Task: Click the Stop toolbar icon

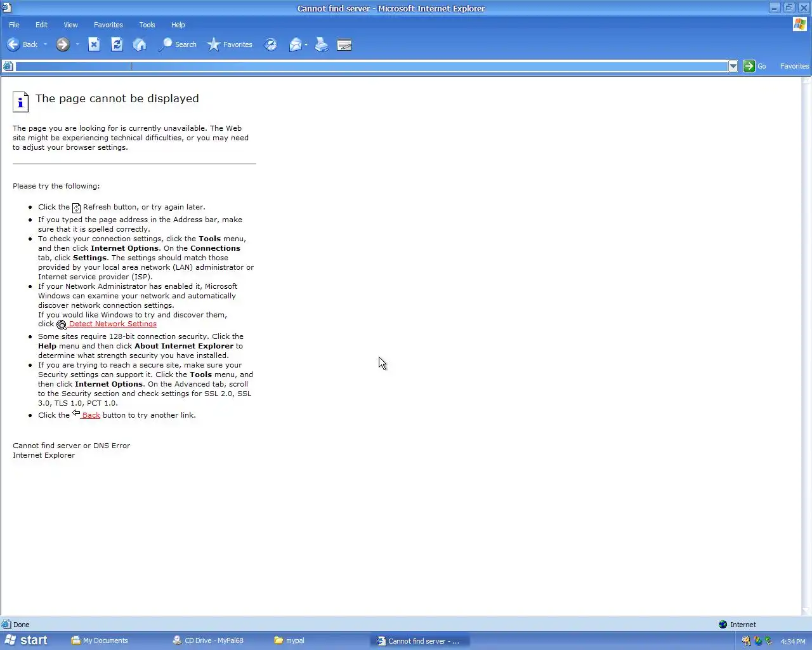Action: [x=94, y=44]
